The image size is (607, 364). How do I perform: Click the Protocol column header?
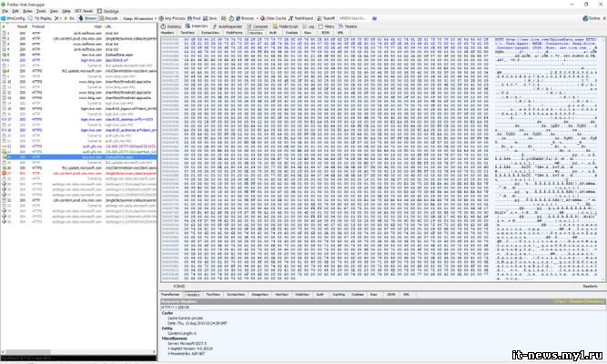(38, 26)
